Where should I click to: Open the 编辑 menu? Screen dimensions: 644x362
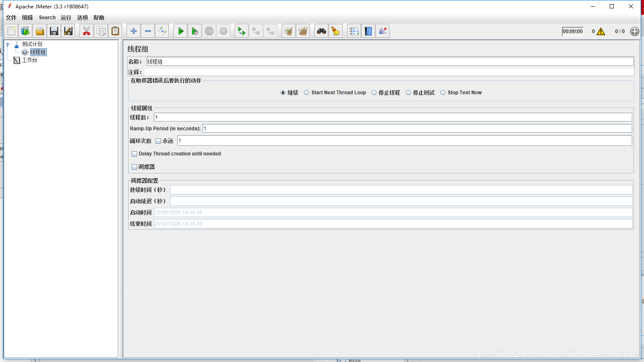point(27,18)
